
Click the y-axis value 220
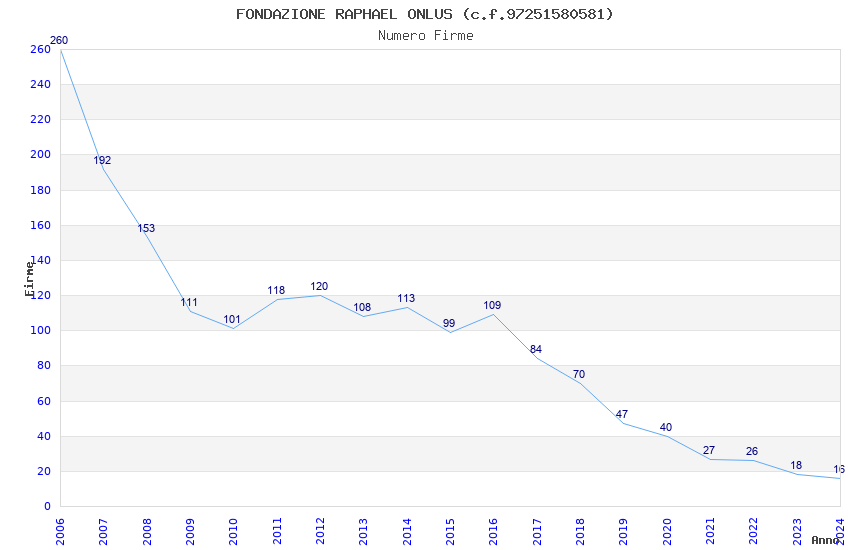pos(41,119)
